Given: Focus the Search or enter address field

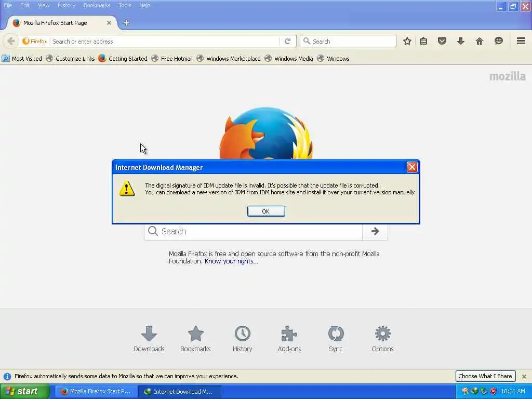Looking at the screenshot, I should pyautogui.click(x=165, y=42).
